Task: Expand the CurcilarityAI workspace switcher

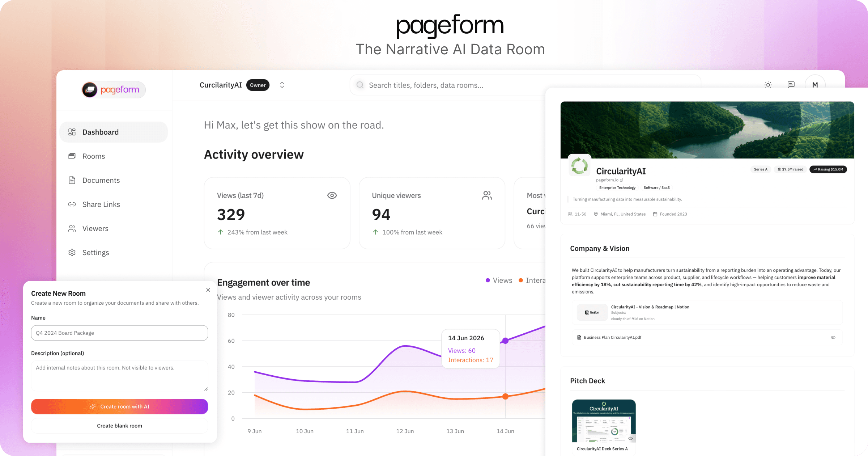Action: 282,85
